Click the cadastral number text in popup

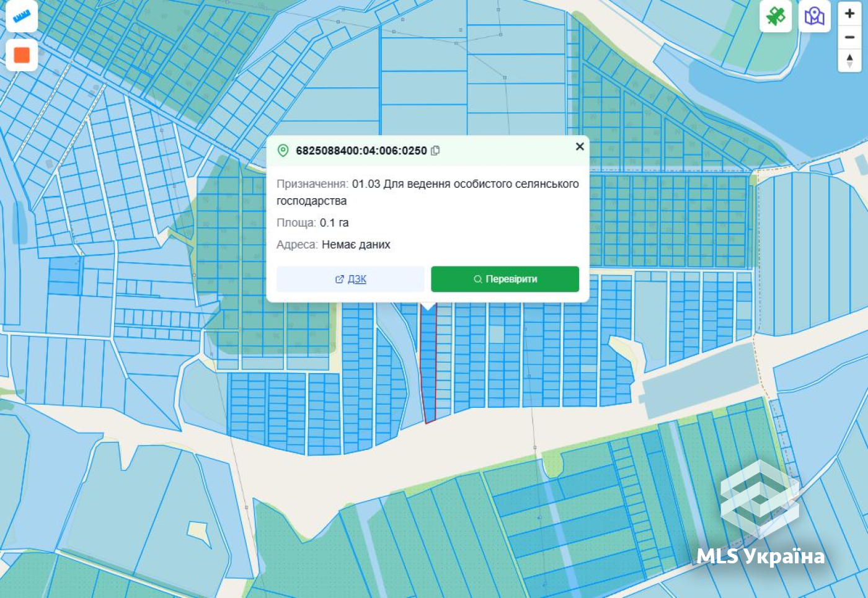click(361, 151)
